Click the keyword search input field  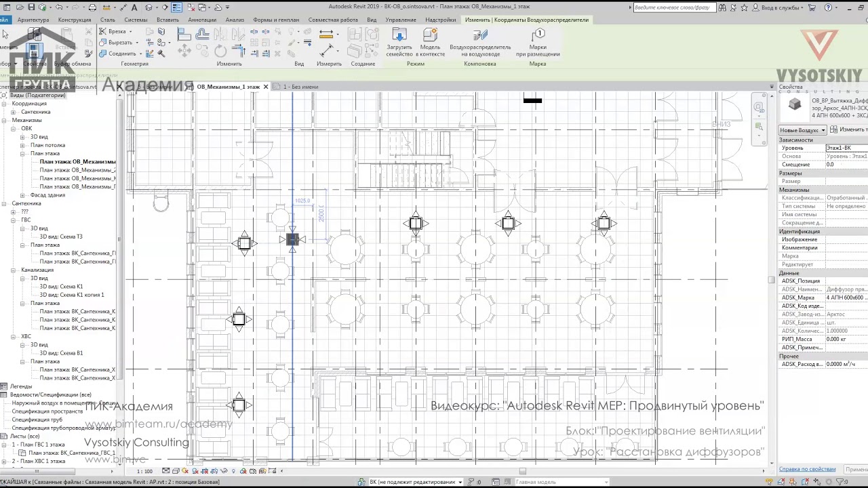pos(674,7)
